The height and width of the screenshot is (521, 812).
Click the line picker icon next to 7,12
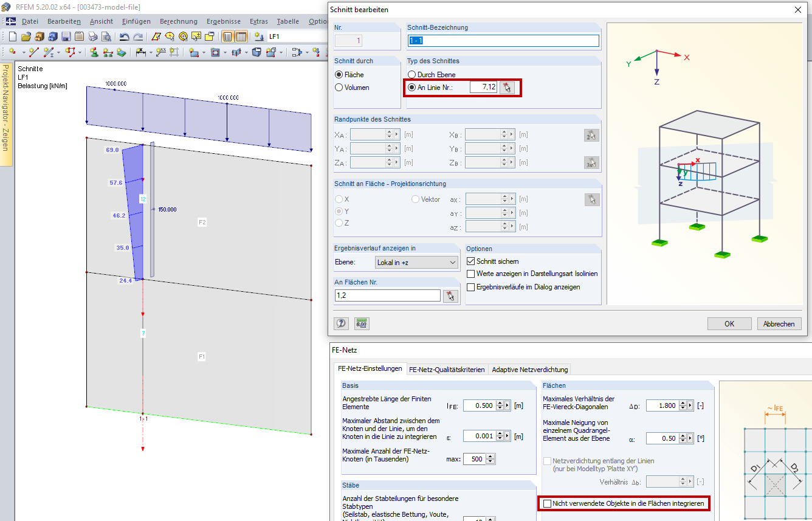[507, 88]
